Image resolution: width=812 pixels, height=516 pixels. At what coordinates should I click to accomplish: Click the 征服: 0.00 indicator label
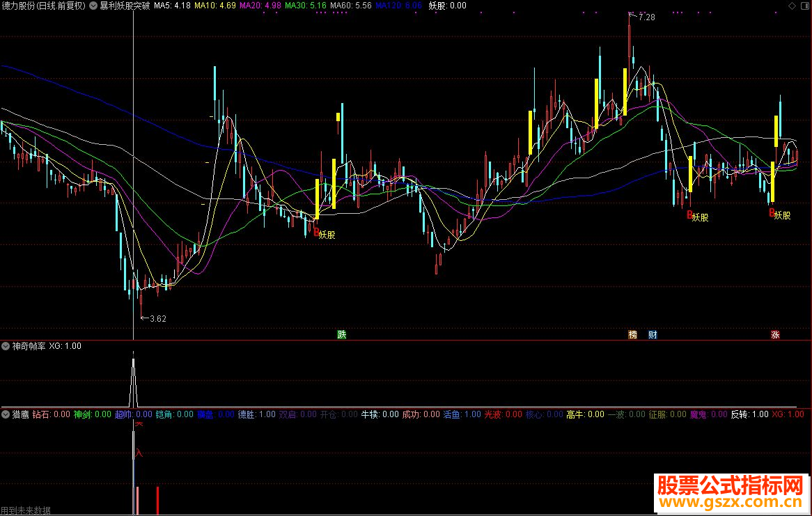pyautogui.click(x=668, y=414)
